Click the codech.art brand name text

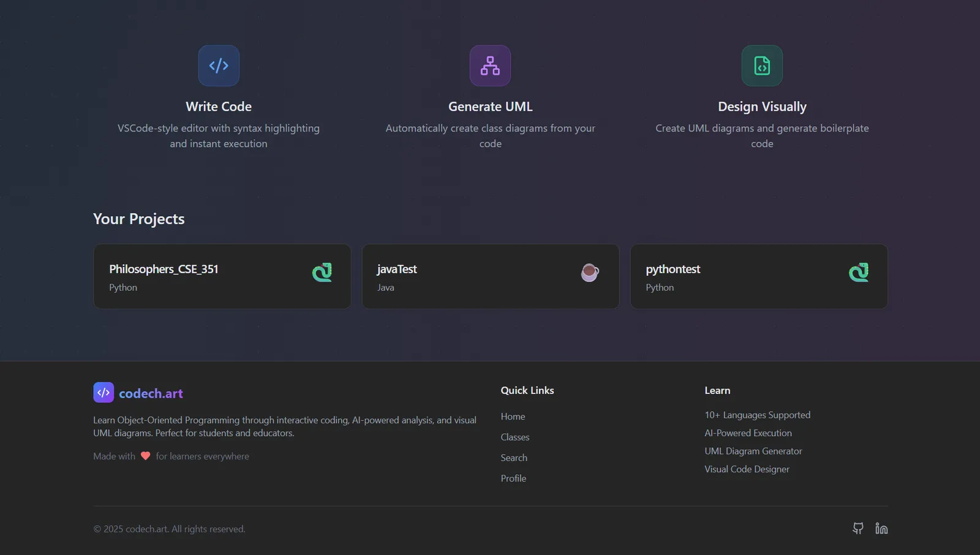[x=151, y=393]
